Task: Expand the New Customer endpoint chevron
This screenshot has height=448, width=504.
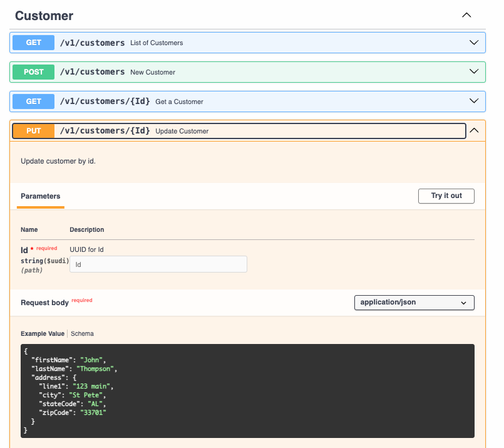Action: [x=474, y=72]
